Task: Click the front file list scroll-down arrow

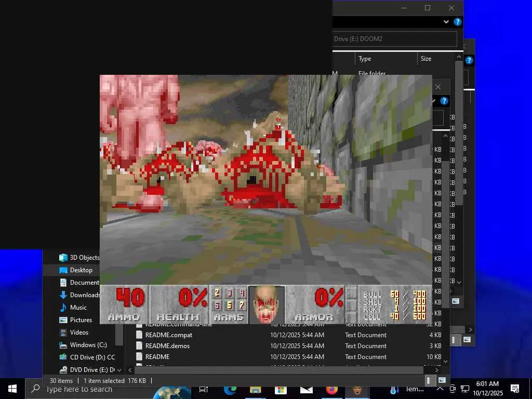Action: coord(445,362)
